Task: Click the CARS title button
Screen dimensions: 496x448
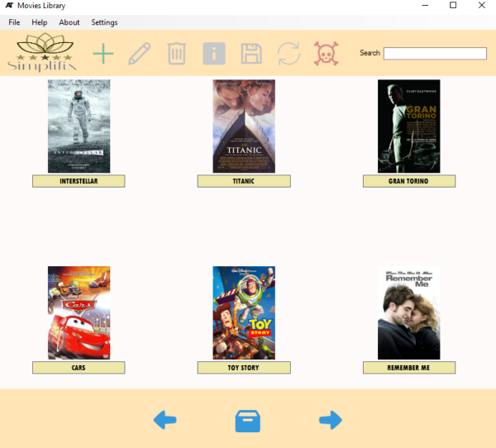Action: click(79, 368)
